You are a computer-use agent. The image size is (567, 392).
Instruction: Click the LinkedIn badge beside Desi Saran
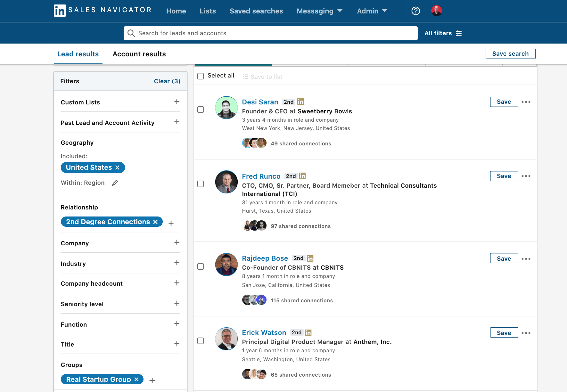click(300, 102)
